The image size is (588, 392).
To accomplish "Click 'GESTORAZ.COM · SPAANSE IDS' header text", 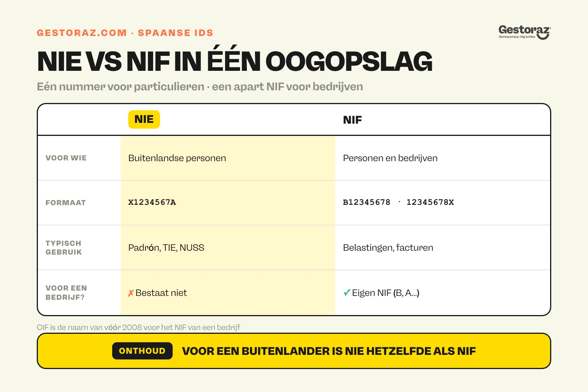I will point(125,33).
